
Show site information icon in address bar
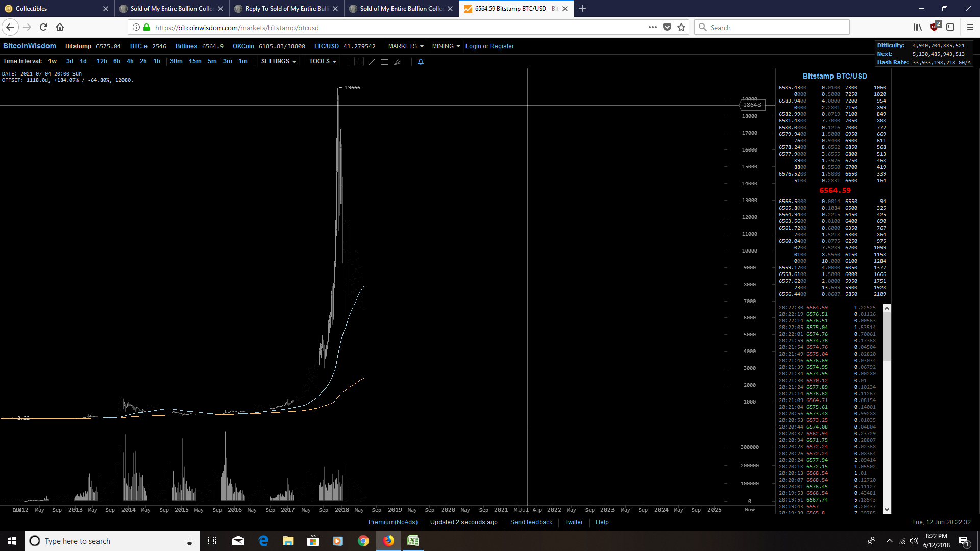(x=136, y=27)
